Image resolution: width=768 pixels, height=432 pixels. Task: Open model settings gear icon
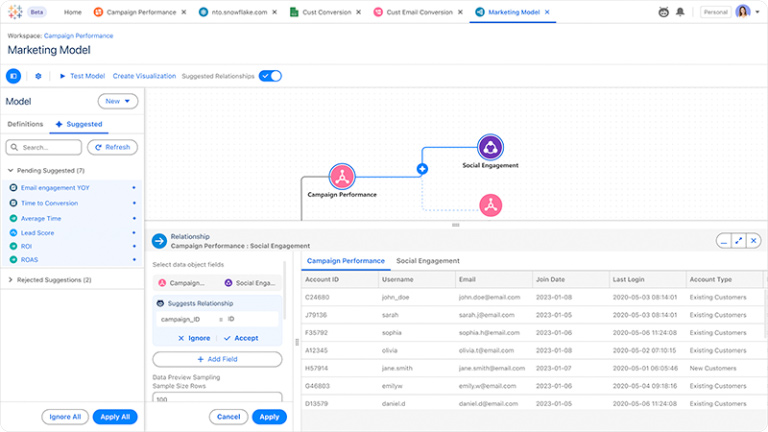coord(38,76)
